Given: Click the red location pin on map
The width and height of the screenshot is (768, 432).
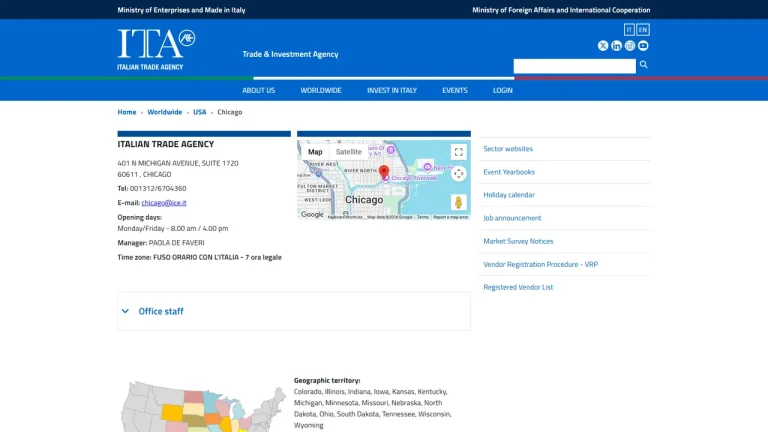Looking at the screenshot, I should pos(384,172).
